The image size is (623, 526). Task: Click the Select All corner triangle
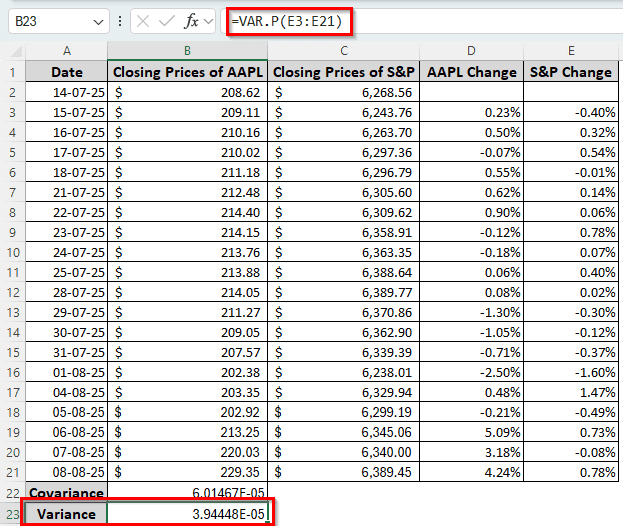[x=13, y=51]
